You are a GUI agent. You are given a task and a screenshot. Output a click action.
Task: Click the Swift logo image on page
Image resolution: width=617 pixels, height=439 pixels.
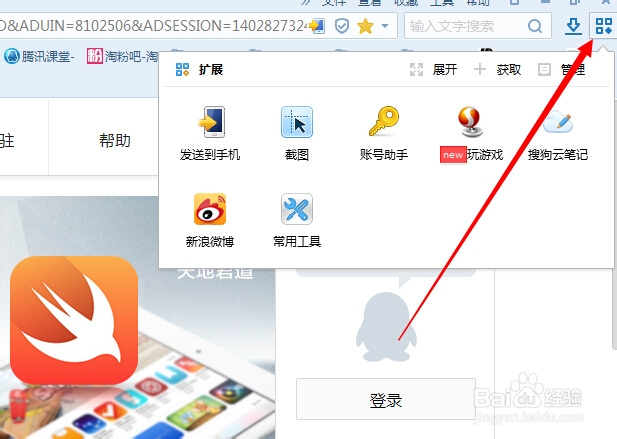tap(74, 320)
